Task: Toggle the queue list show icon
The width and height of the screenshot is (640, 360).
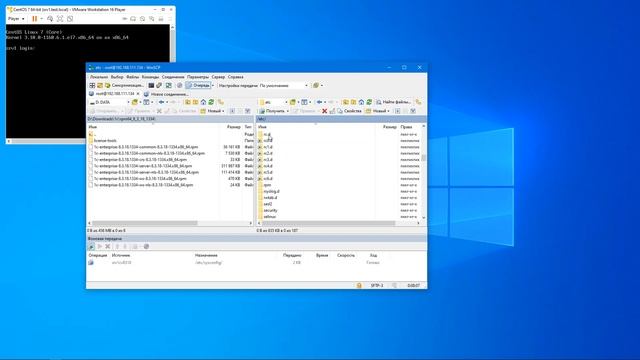Action: [91, 247]
